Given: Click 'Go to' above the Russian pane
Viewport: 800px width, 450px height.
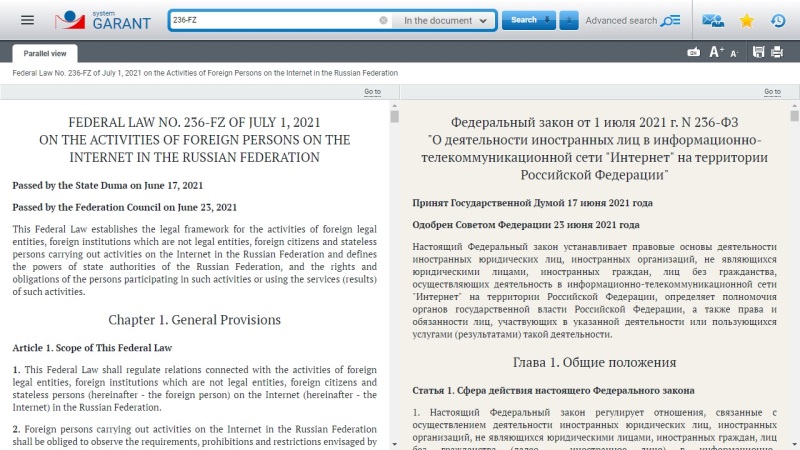Looking at the screenshot, I should (x=772, y=92).
